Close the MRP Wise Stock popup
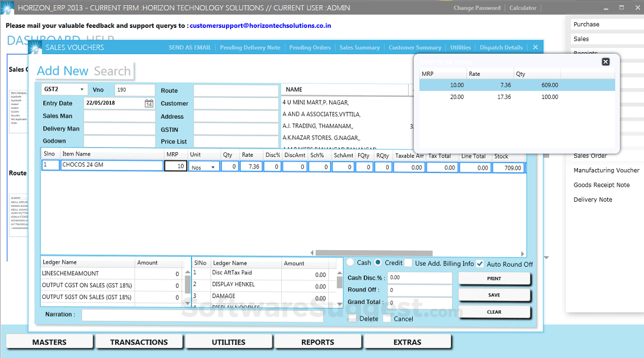Screen dimensions: 644x358 coord(605,61)
